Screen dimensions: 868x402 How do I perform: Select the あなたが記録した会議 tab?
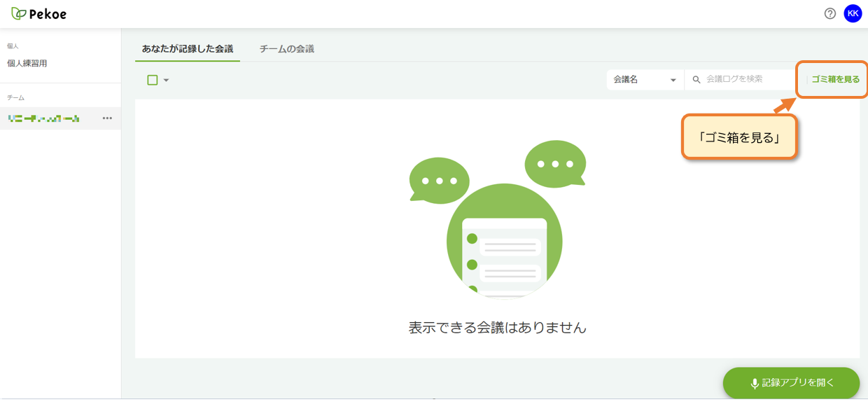click(188, 49)
